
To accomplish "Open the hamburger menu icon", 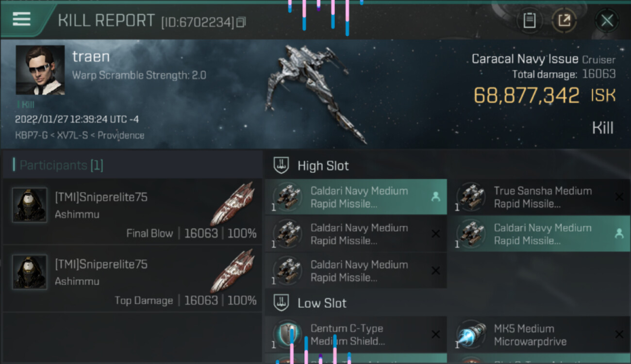I will click(21, 19).
